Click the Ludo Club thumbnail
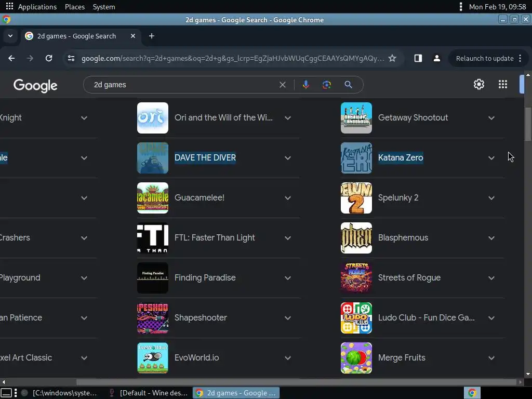532x399 pixels. [356, 318]
